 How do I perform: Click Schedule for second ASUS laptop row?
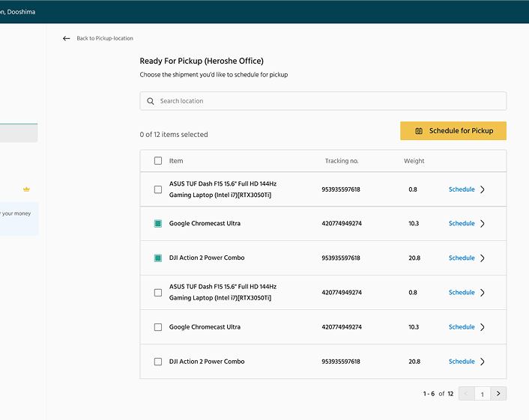tap(462, 293)
